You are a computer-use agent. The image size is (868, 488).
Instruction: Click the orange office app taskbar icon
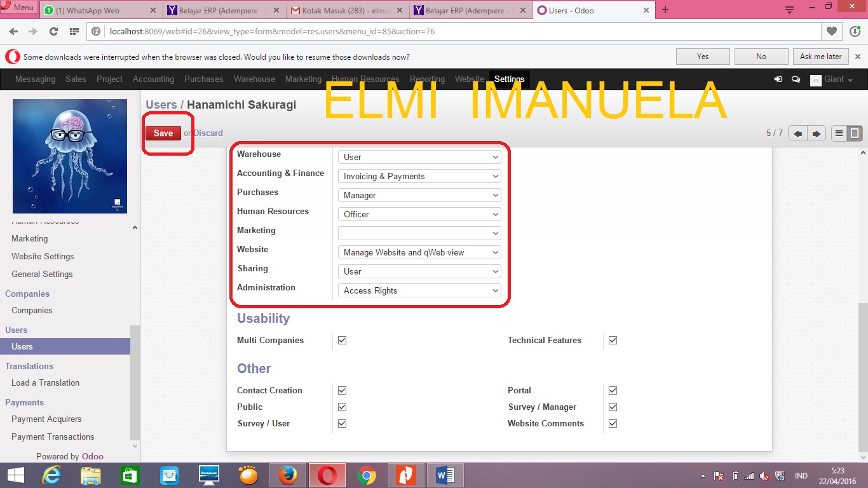405,475
